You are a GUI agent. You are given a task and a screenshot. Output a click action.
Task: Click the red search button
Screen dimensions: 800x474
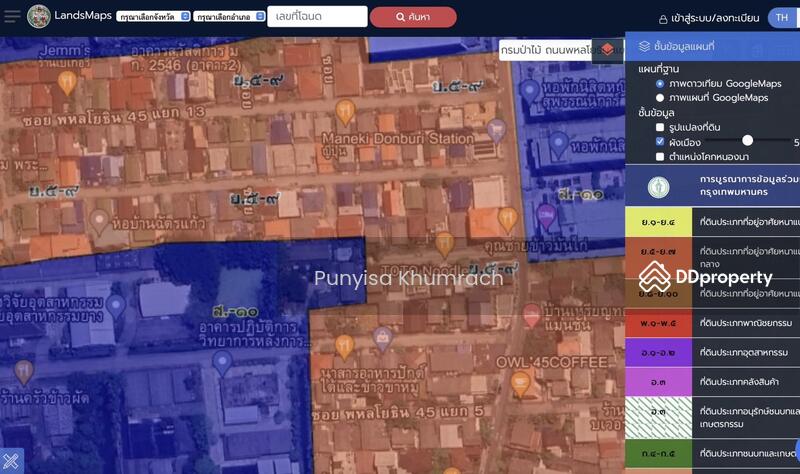[413, 17]
